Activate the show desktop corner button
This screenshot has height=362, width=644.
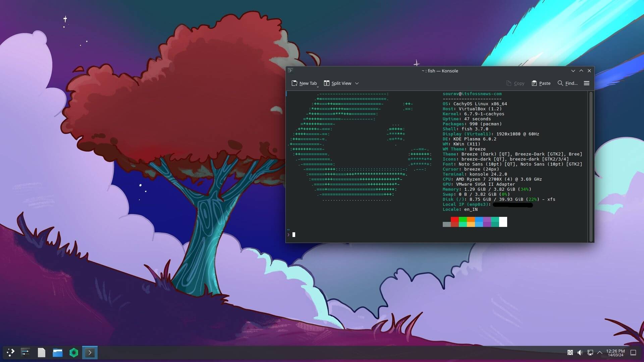coord(633,352)
